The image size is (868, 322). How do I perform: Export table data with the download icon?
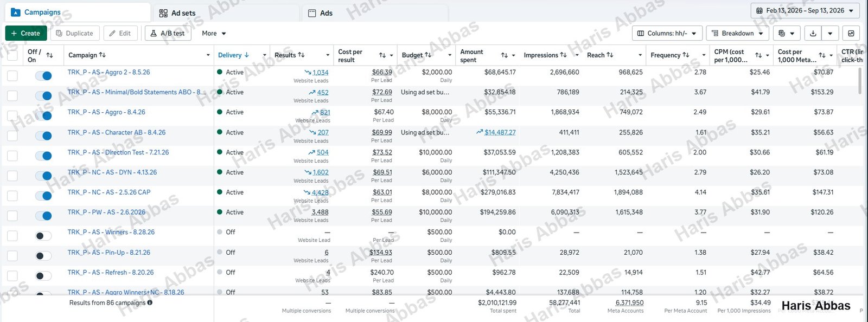pos(813,33)
